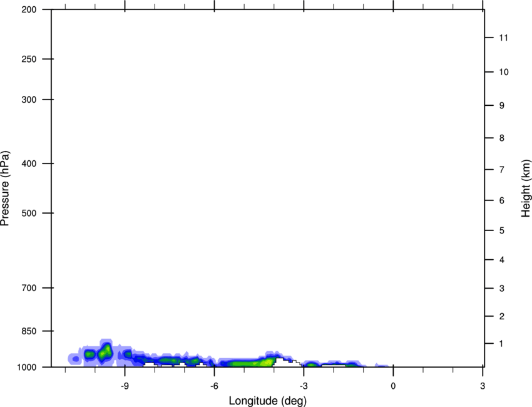Click the 300 pressure tick label
The width and height of the screenshot is (532, 407).
click(29, 100)
